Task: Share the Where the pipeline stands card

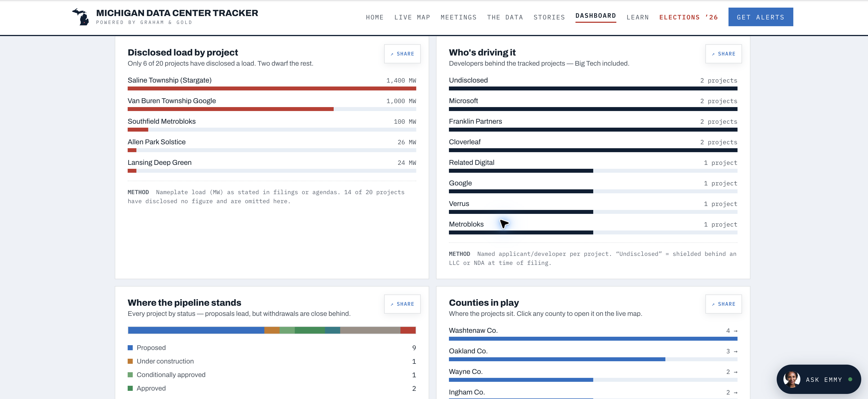Action: tap(402, 304)
